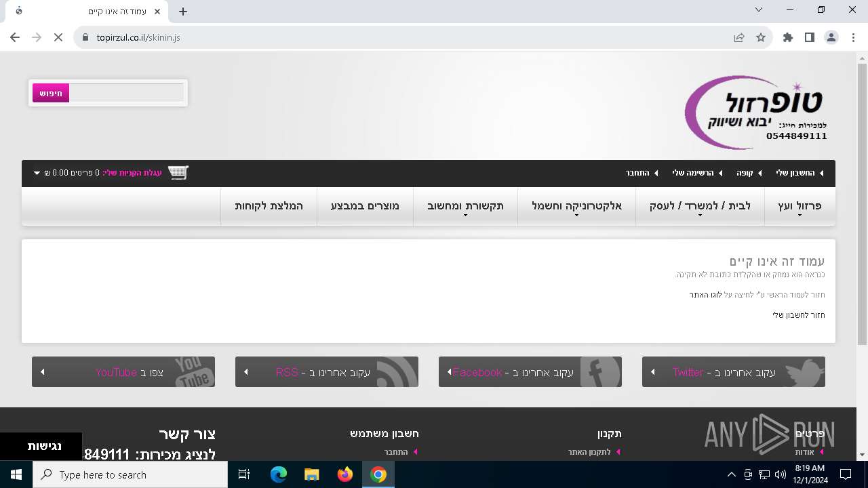Click the search text input field
Screen dimensions: 868x488
coord(126,94)
